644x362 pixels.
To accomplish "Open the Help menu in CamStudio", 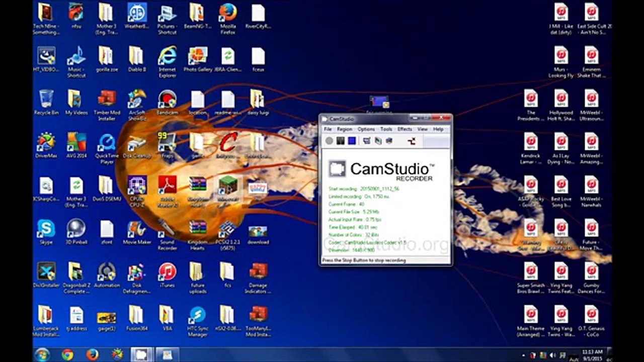I will pos(438,129).
